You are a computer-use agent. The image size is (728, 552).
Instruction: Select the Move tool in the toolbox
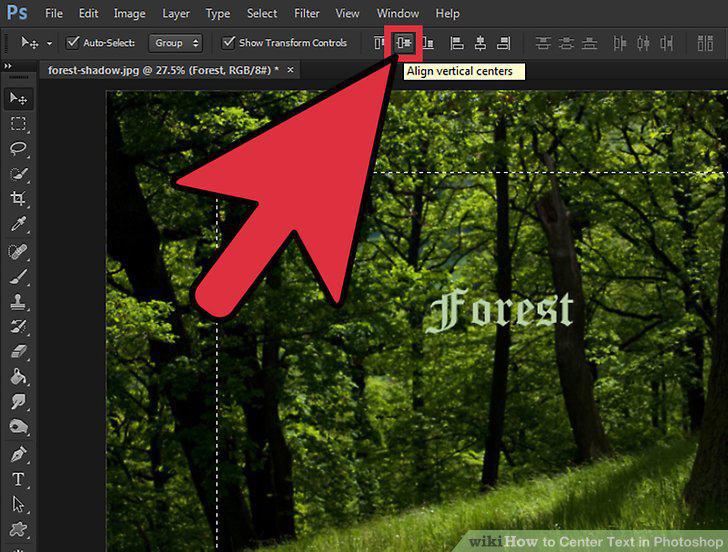coord(19,98)
